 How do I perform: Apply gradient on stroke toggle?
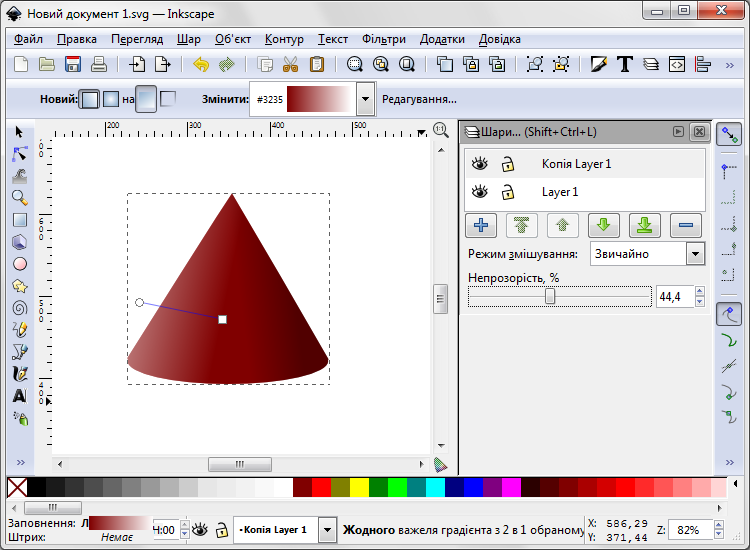coord(168,99)
